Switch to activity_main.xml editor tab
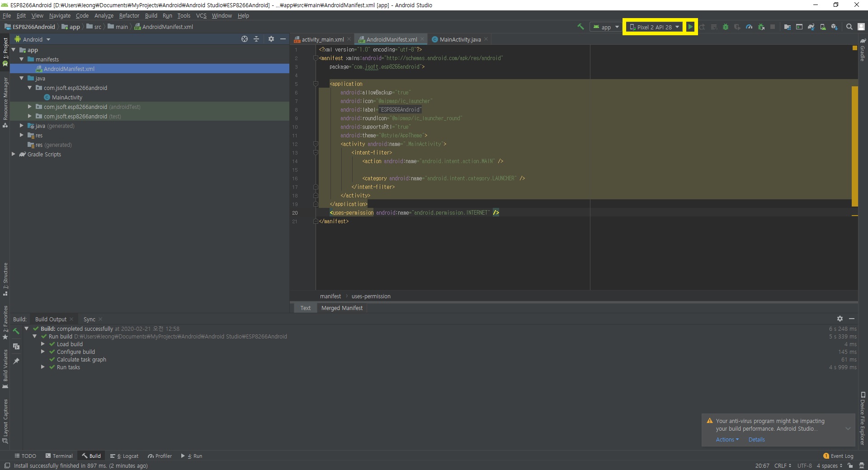The height and width of the screenshot is (470, 868). (322, 39)
